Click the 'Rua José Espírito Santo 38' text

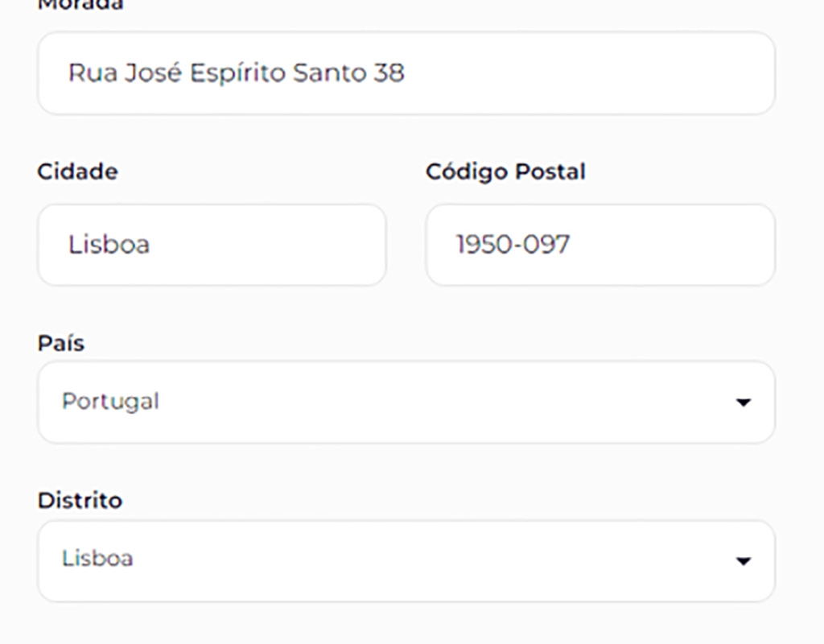click(x=236, y=73)
